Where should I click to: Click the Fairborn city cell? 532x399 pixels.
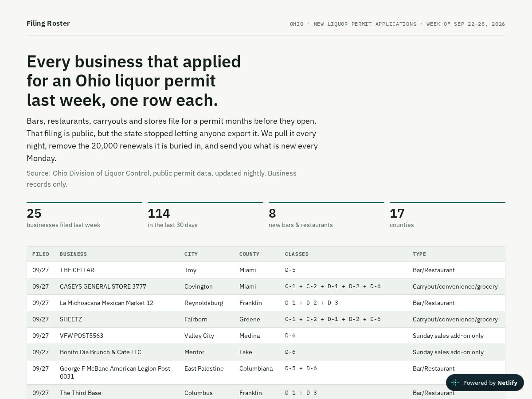pyautogui.click(x=196, y=319)
